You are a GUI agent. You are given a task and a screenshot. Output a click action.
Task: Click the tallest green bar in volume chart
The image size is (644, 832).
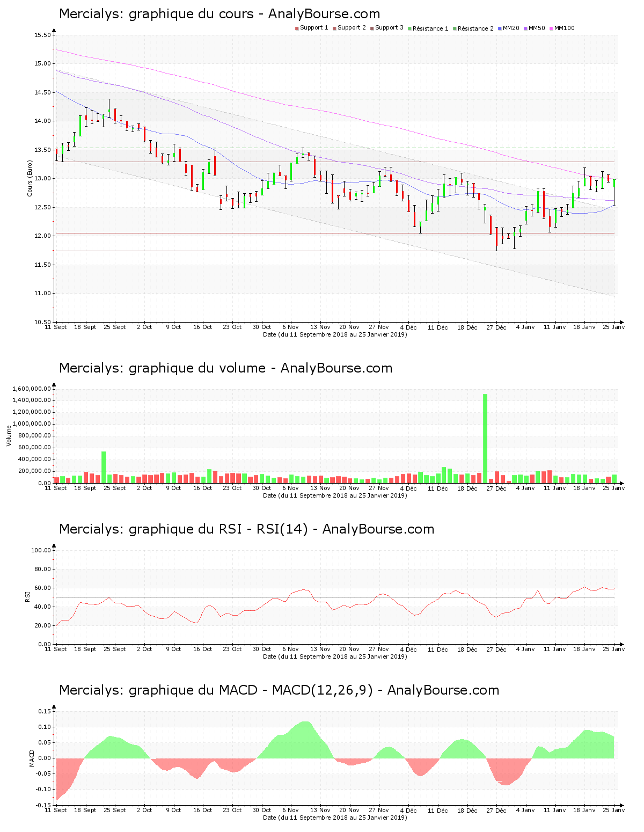tap(485, 438)
